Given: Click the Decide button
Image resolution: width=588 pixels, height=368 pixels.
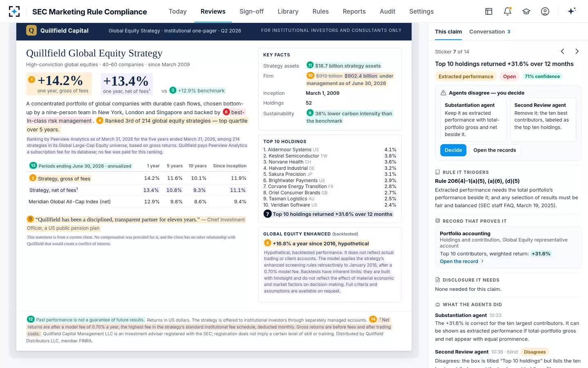Looking at the screenshot, I should tap(453, 150).
